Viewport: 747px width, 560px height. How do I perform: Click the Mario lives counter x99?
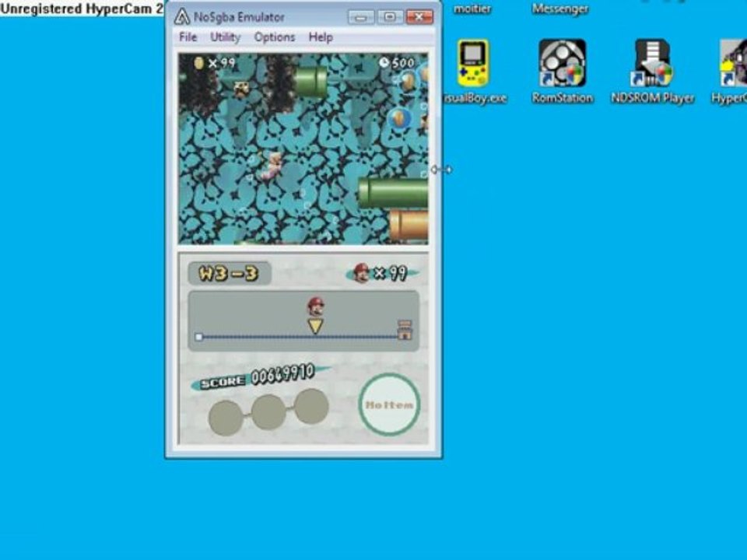381,273
